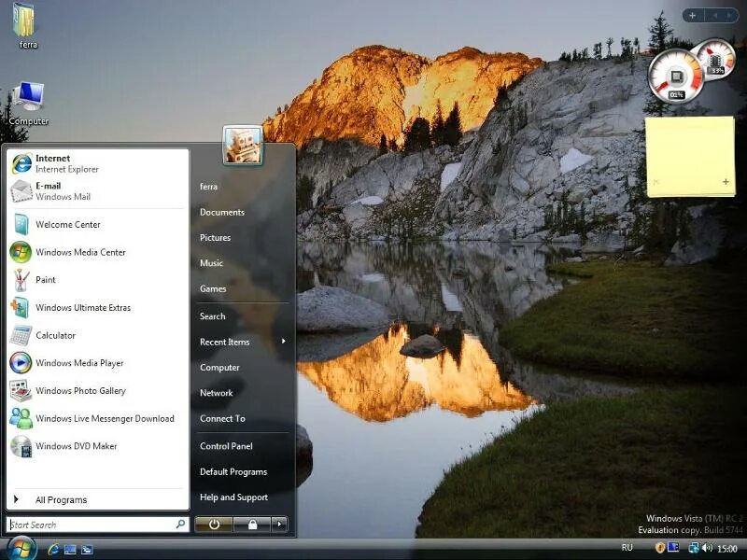This screenshot has height=560, width=747.
Task: Click the RU language indicator
Action: [627, 548]
